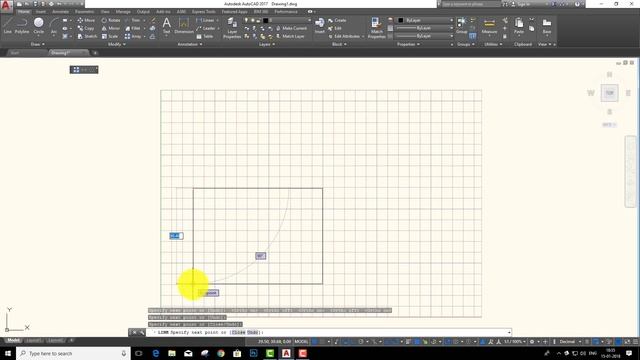Click the Insert block icon

[320, 24]
